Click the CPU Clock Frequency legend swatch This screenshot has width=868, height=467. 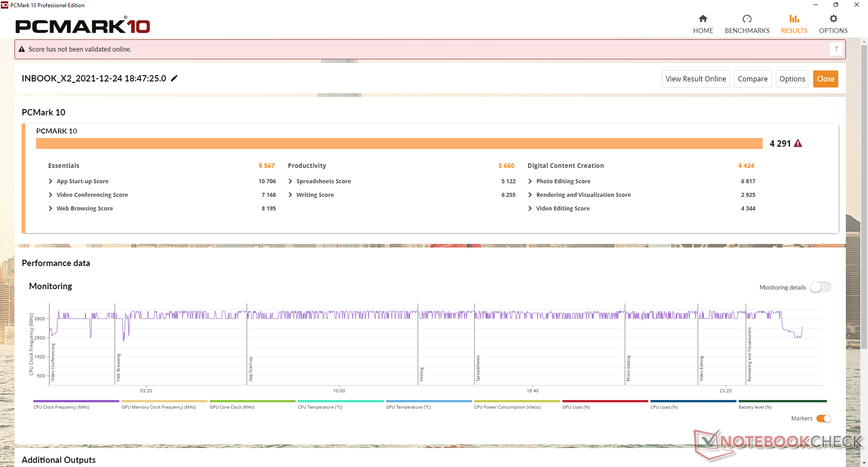click(x=76, y=401)
